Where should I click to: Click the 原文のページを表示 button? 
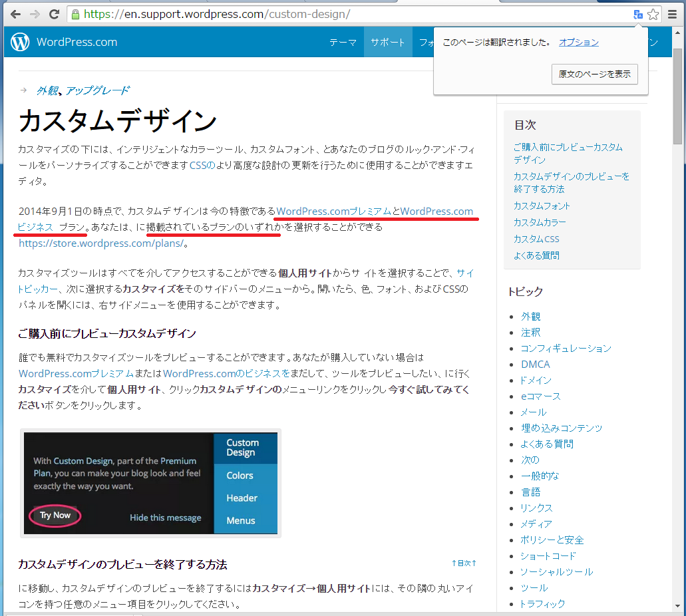coord(595,74)
